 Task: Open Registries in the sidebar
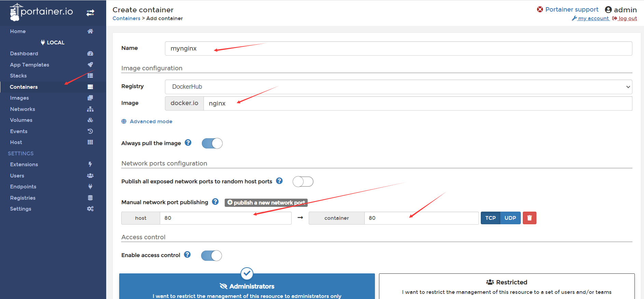pyautogui.click(x=23, y=198)
